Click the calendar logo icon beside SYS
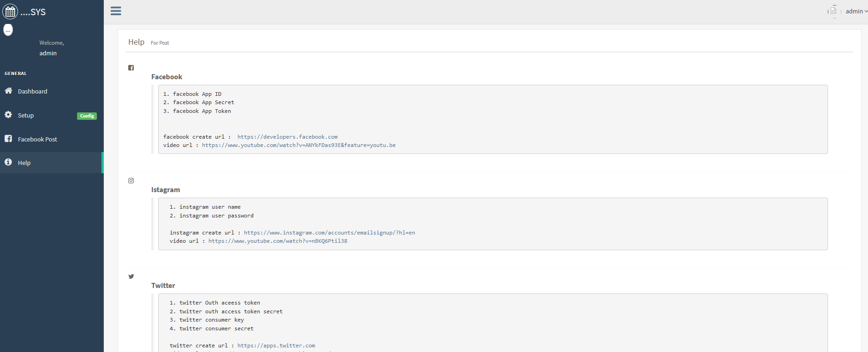 tap(10, 12)
